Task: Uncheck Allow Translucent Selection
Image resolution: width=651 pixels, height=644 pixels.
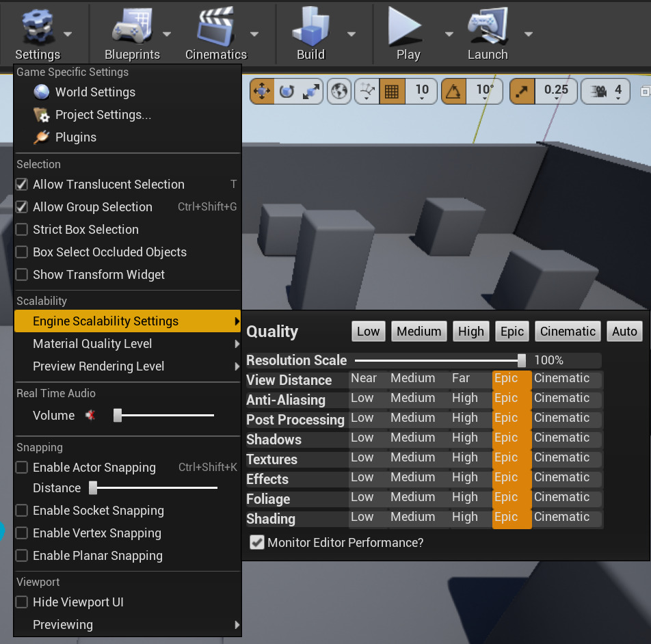Action: (x=22, y=185)
